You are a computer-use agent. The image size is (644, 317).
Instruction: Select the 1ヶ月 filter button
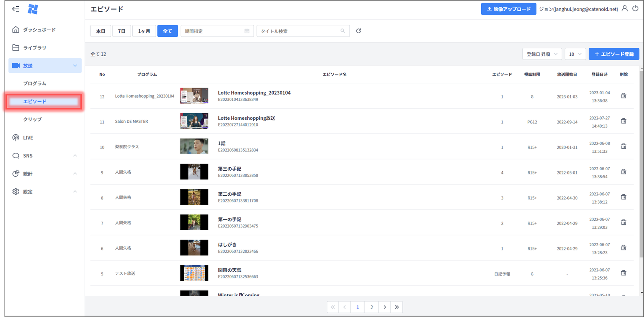tap(144, 31)
